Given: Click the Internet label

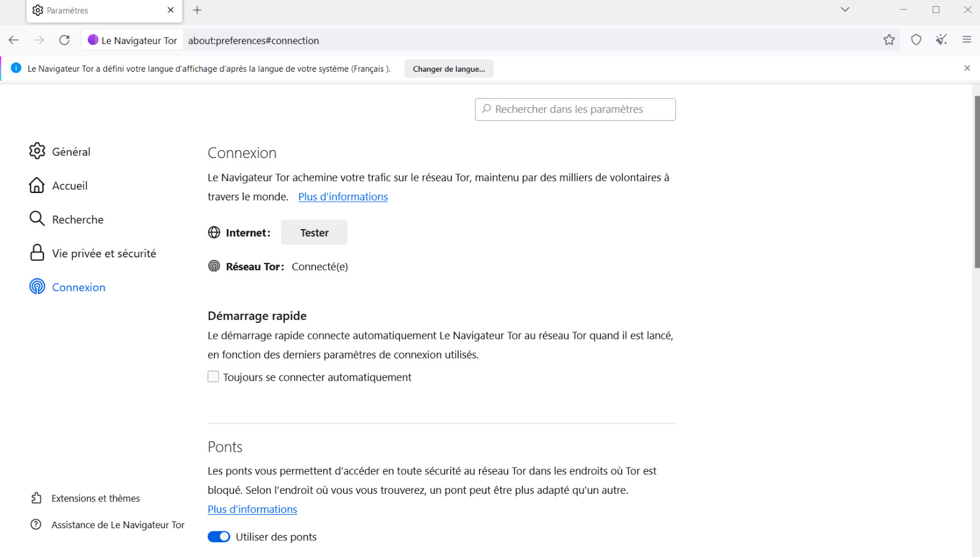Looking at the screenshot, I should click(x=248, y=233).
